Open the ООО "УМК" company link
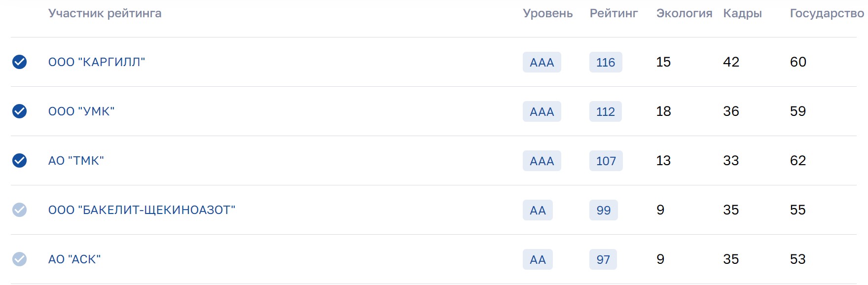The image size is (868, 285). [81, 111]
